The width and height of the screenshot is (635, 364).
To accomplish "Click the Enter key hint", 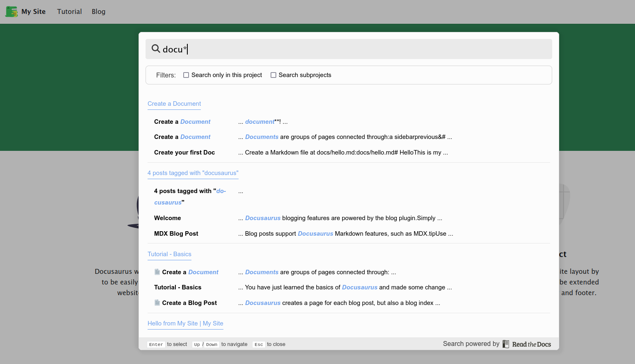I will 156,344.
